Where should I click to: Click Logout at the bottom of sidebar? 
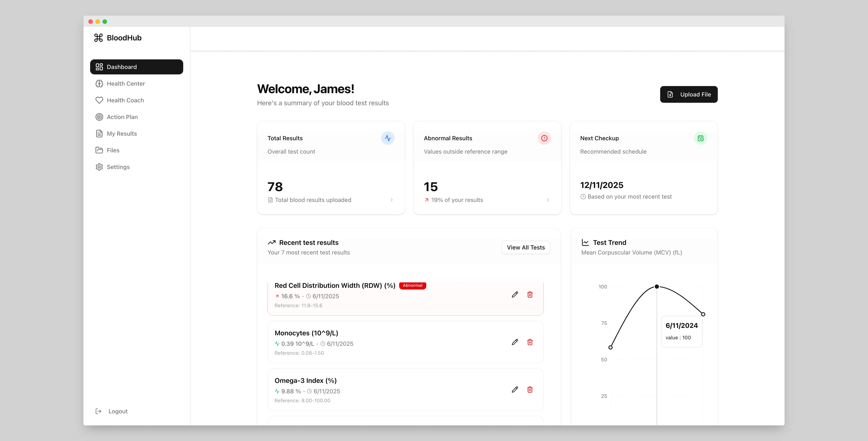point(118,411)
